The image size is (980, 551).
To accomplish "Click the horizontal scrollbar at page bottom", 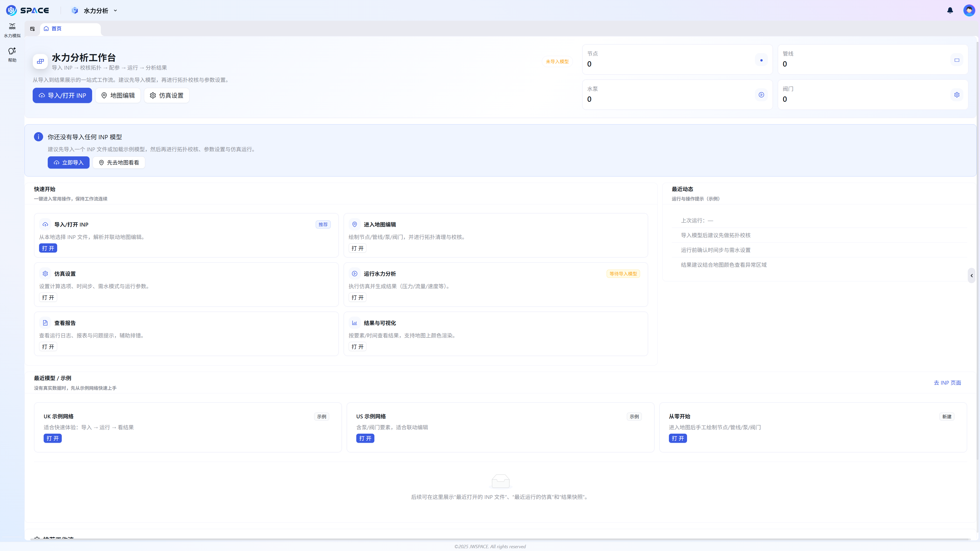I will click(x=500, y=539).
